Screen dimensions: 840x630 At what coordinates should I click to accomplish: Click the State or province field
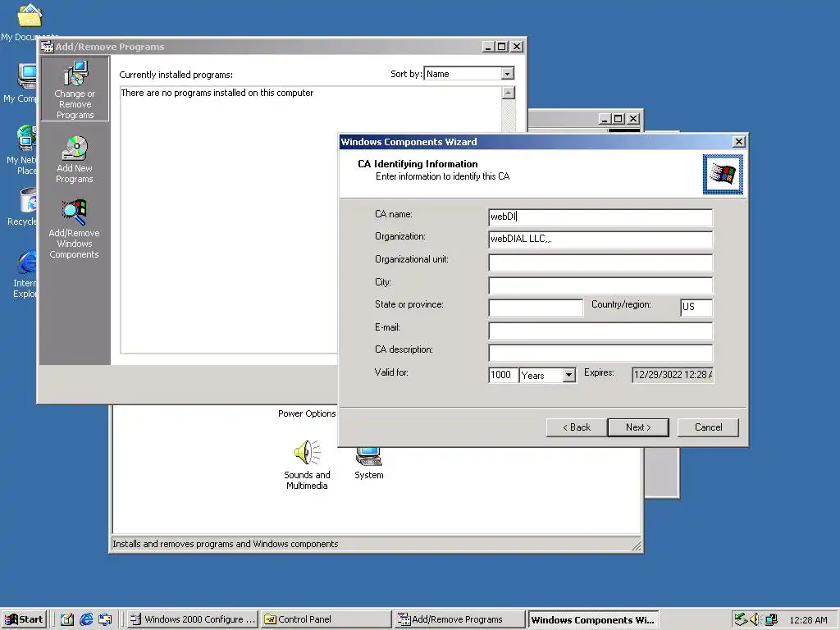tap(536, 307)
